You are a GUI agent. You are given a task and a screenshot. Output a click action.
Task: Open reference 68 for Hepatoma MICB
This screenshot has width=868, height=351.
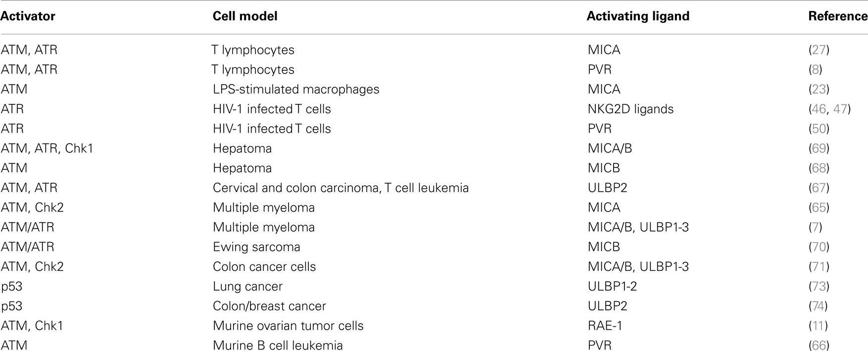click(x=819, y=168)
